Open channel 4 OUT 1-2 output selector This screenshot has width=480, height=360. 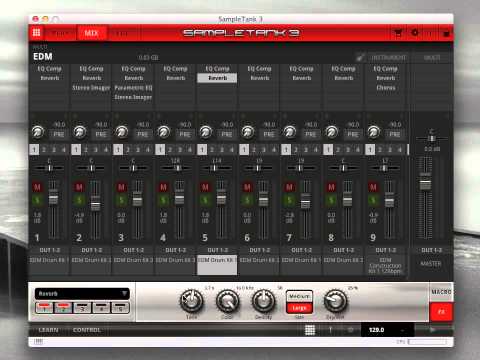pyautogui.click(x=176, y=250)
